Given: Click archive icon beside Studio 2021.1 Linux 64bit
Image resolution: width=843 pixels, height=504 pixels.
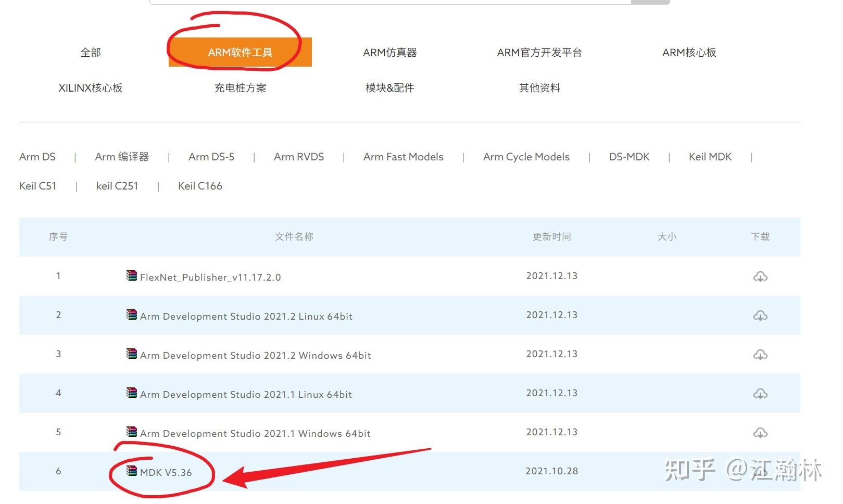Looking at the screenshot, I should coord(132,393).
